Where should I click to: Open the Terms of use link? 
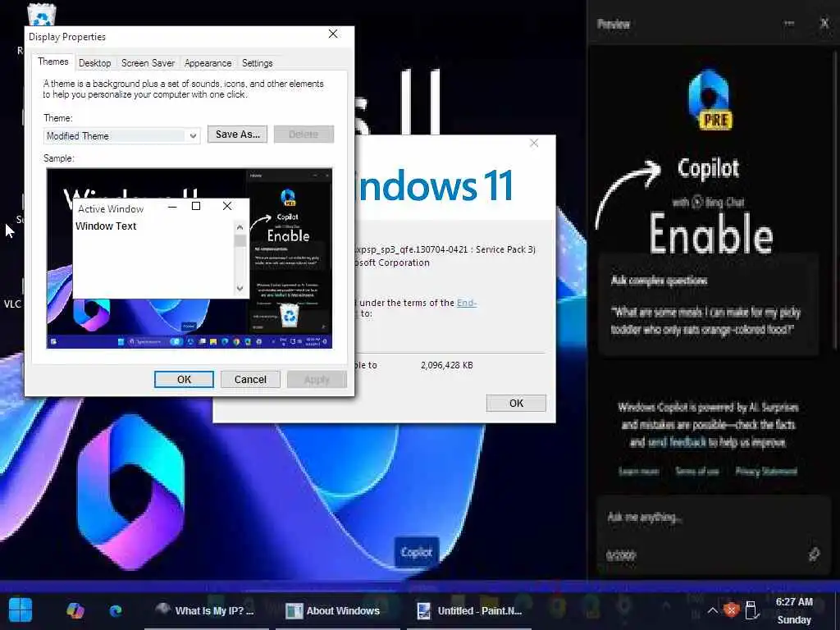point(697,472)
